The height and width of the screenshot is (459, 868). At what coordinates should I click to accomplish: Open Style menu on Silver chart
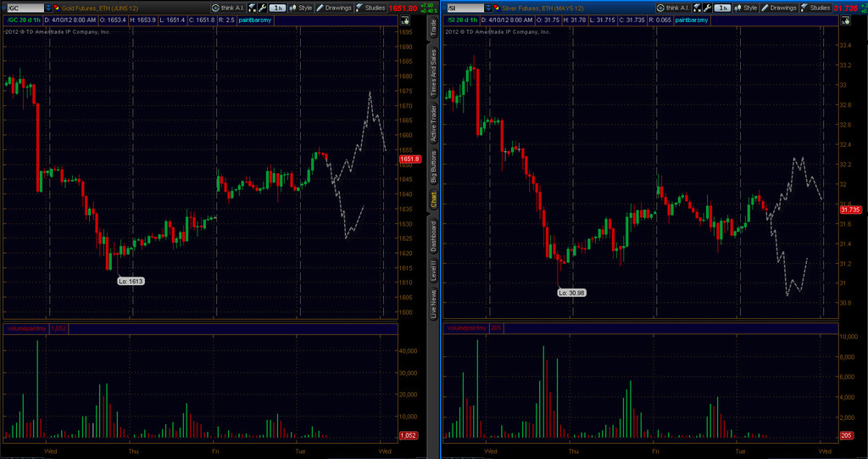(x=746, y=8)
